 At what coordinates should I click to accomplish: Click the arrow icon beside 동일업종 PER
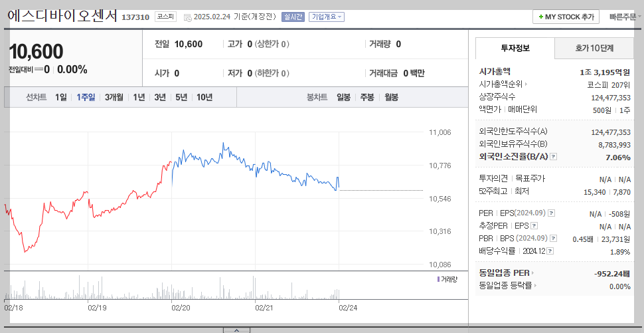[x=533, y=273]
